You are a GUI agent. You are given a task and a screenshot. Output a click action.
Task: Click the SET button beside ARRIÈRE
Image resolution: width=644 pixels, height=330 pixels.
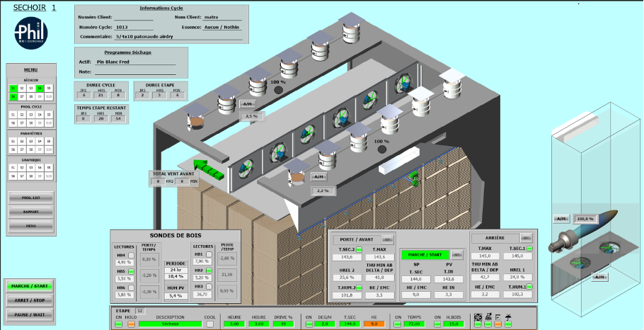(526, 238)
